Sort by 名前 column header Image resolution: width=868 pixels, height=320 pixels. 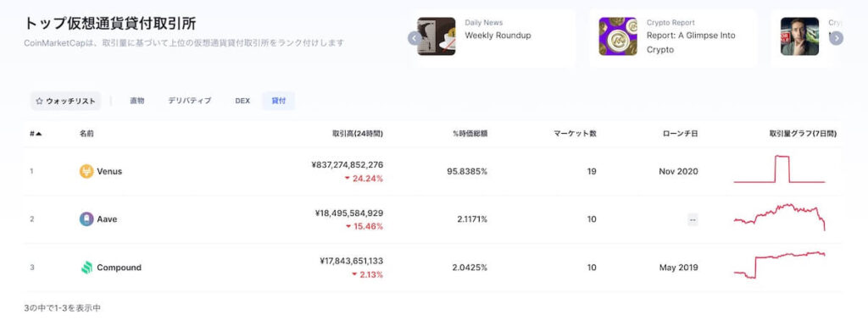pyautogui.click(x=86, y=134)
